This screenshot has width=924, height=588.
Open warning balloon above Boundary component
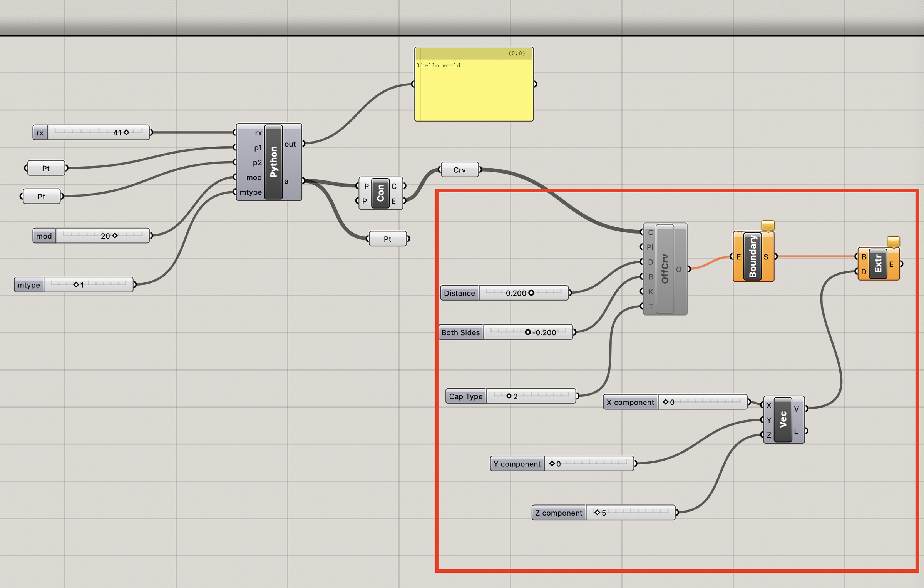coord(768,225)
